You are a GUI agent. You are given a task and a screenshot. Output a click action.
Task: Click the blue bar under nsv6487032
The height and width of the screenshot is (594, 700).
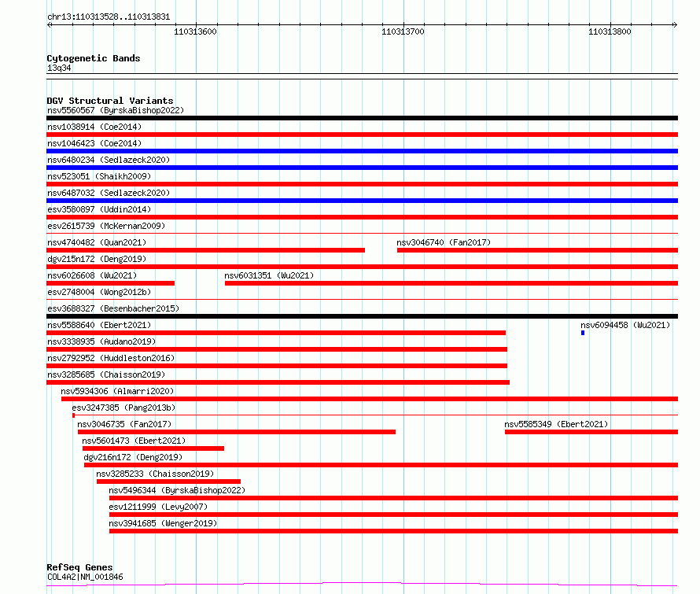[x=362, y=201]
